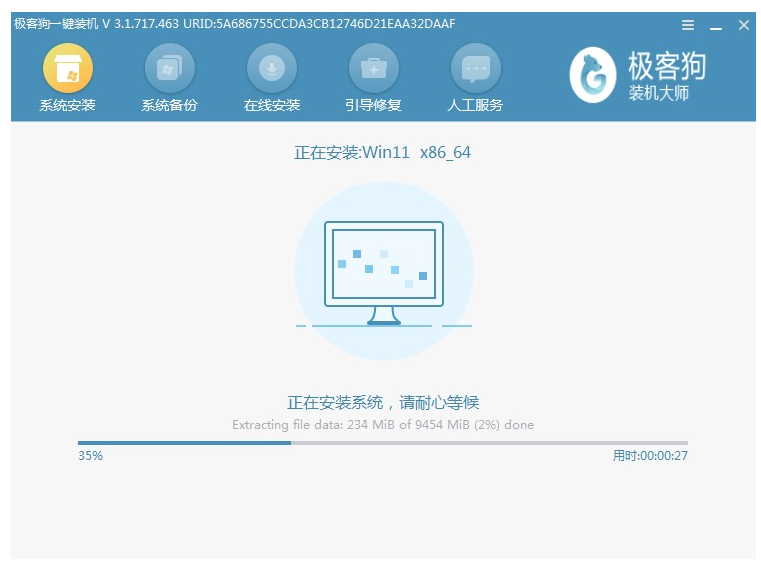Click the 引导修复 tab label
The image size is (761, 570).
(x=374, y=105)
